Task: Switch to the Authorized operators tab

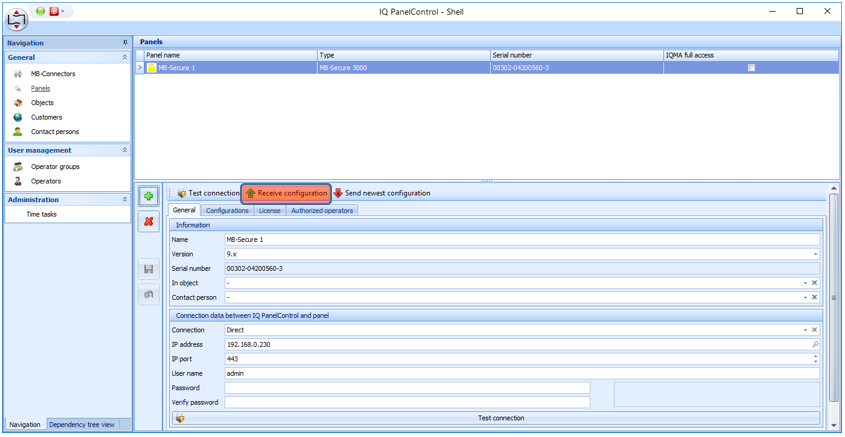Action: coord(322,211)
